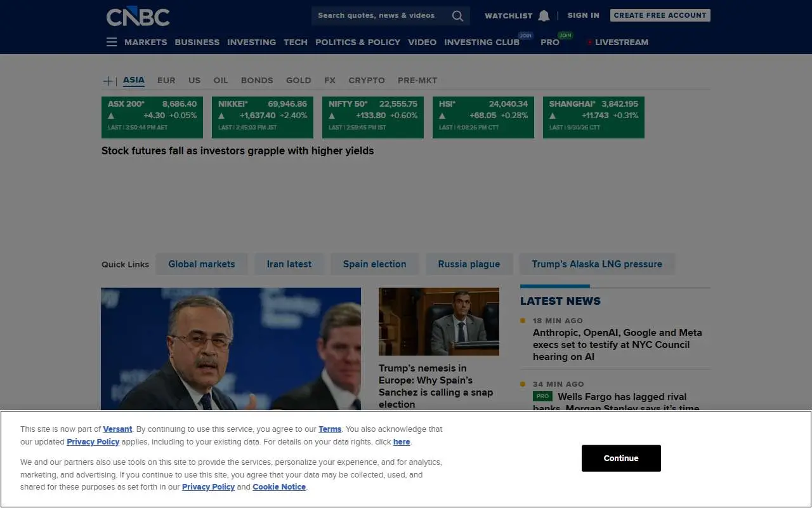Switch to the GOLD tab
The height and width of the screenshot is (508, 812).
(299, 81)
